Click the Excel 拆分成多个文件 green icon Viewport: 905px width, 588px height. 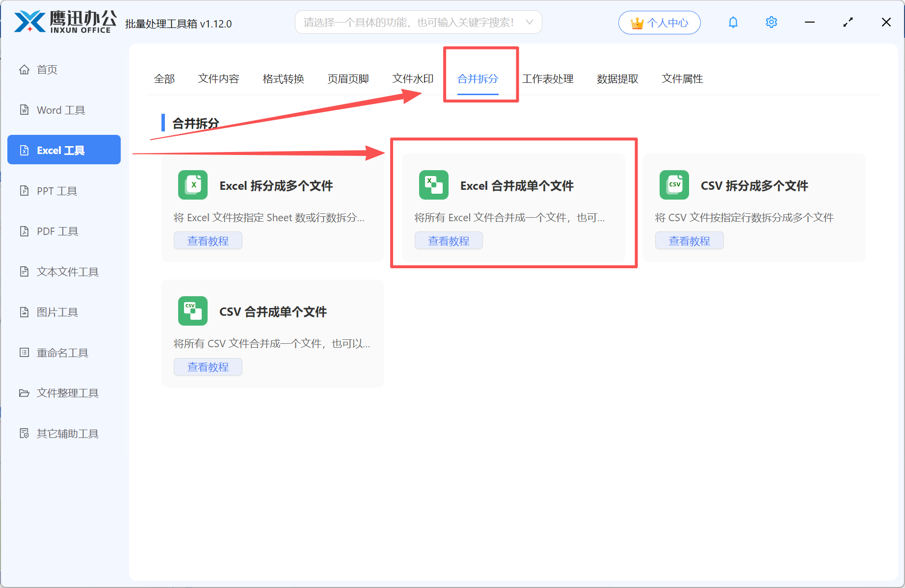[x=192, y=185]
